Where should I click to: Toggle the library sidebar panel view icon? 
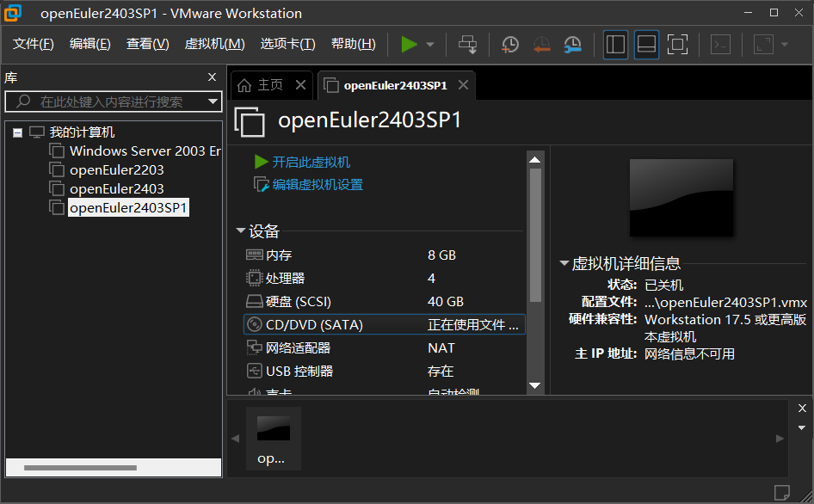coord(616,45)
